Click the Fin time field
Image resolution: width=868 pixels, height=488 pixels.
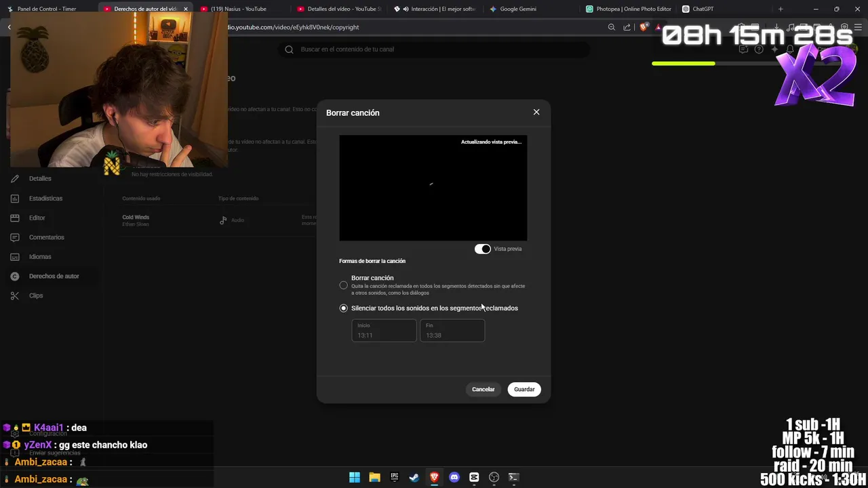[x=452, y=331]
